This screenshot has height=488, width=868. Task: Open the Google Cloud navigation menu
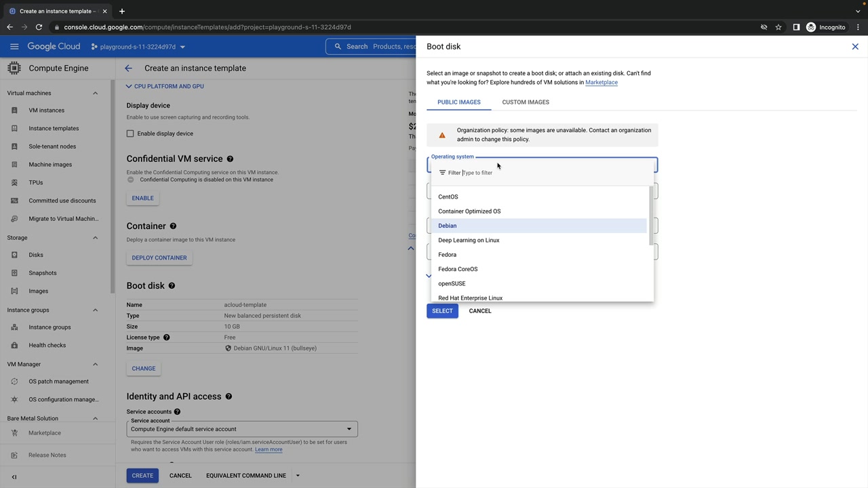click(14, 47)
